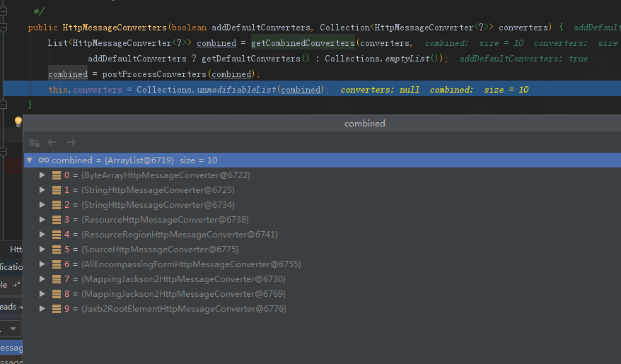Expand element 0 ByteArrayHttpMessageConverter@6722
Viewport: 621px width, 364px height.
pos(42,175)
